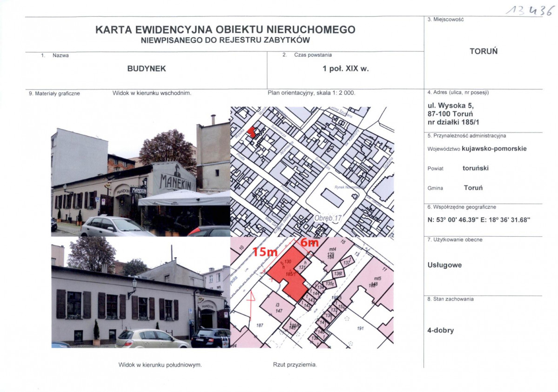Click caption 'Widok w kierunku południowym.'
The image size is (558, 392).
[160, 365]
